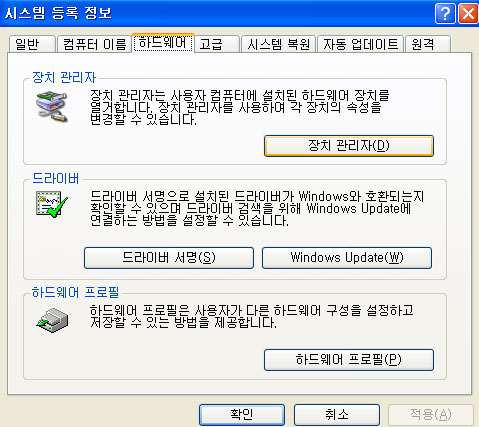
Task: Select the 하드웨어 tab
Action: (x=163, y=43)
